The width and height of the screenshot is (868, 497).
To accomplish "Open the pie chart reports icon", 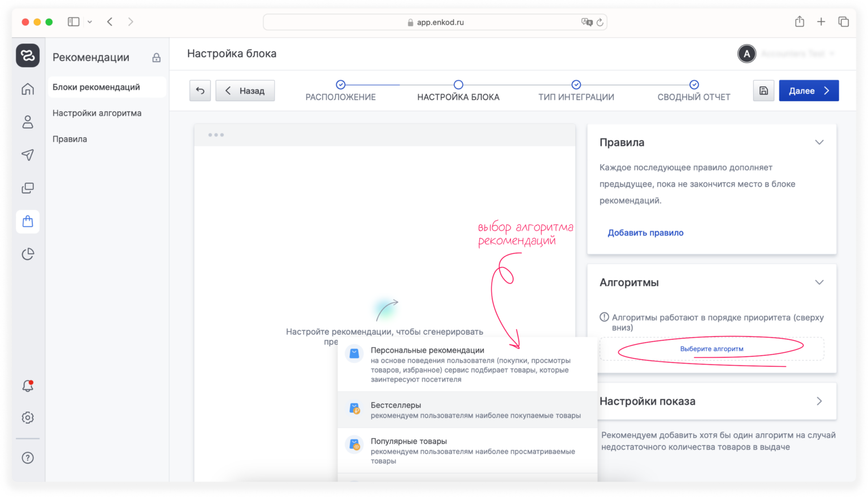I will pyautogui.click(x=28, y=254).
